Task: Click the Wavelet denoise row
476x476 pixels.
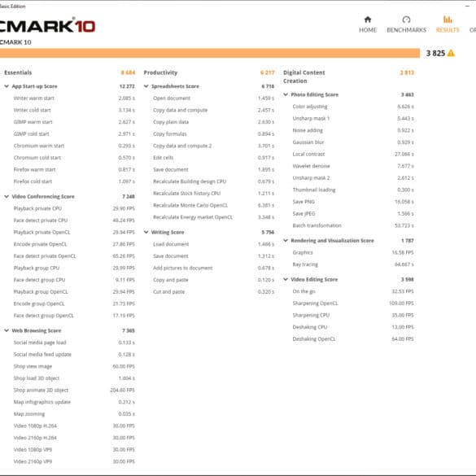Action: 353,166
